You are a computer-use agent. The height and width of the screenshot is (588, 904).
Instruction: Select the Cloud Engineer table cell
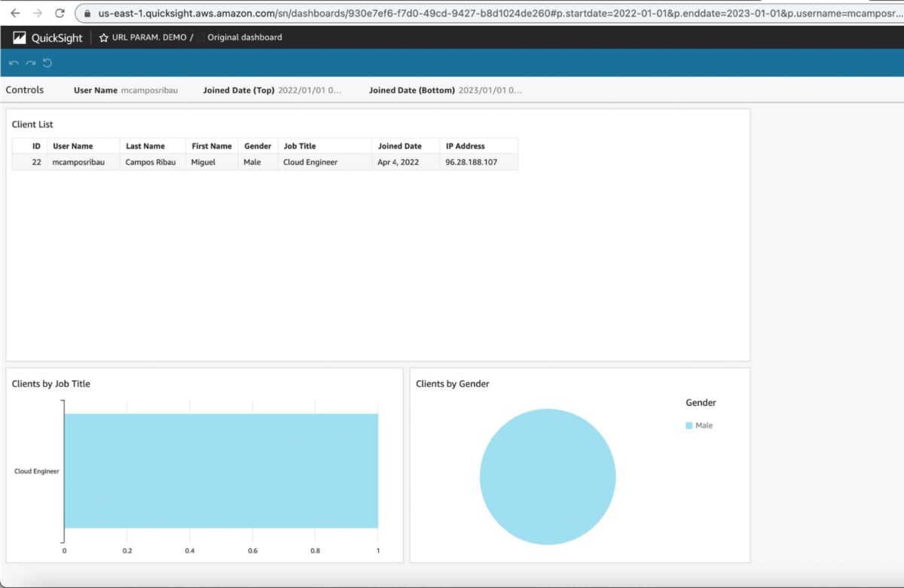[x=325, y=162]
